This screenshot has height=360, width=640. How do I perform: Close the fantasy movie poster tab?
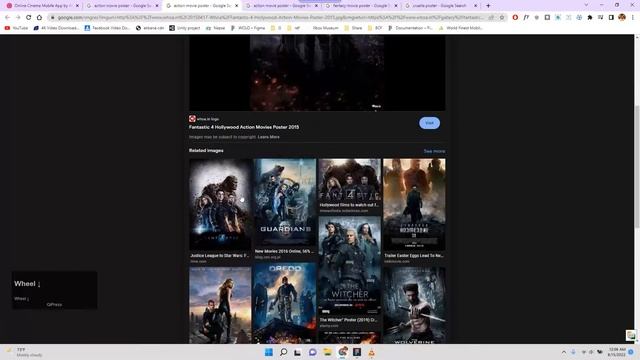(396, 6)
